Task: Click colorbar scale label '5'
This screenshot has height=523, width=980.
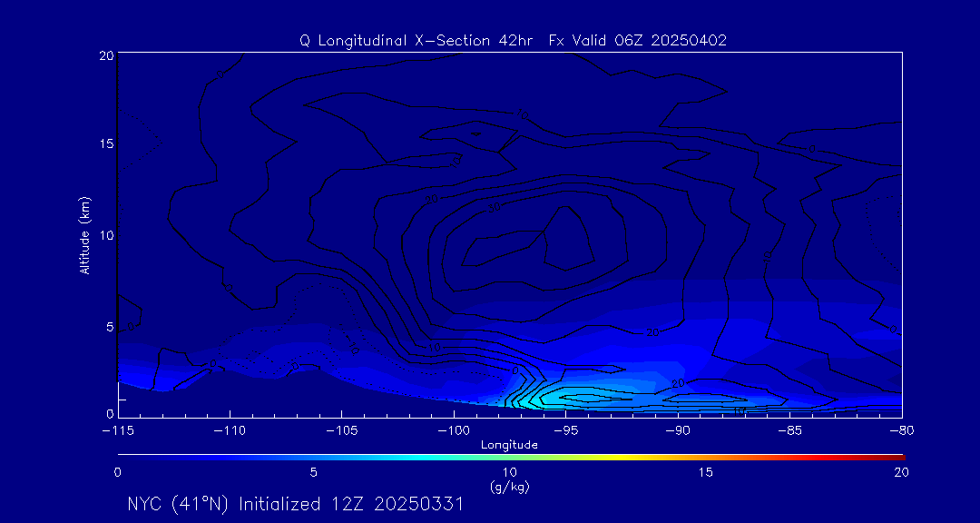Action: pos(314,472)
